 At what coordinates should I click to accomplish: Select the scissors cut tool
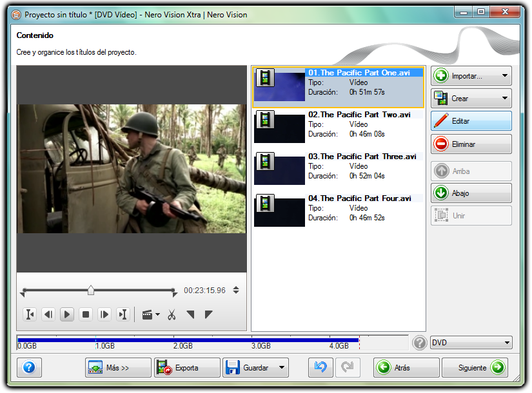click(172, 315)
